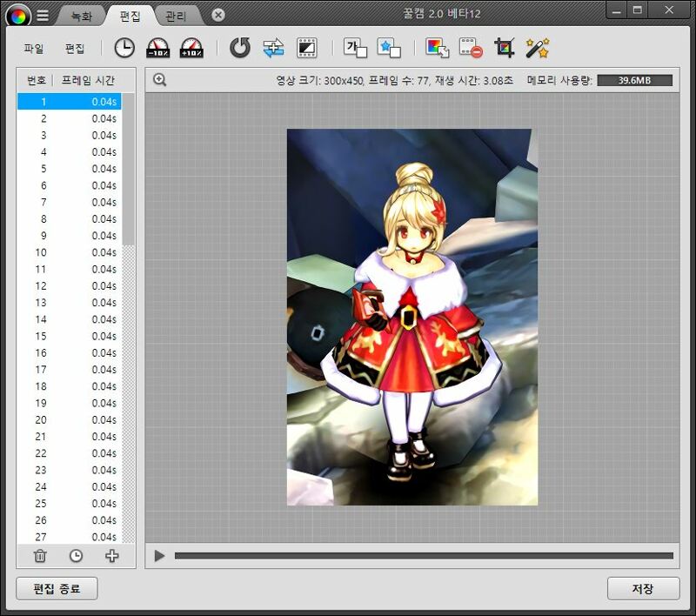Select frame 8 row
This screenshot has height=616, width=696.
point(70,218)
